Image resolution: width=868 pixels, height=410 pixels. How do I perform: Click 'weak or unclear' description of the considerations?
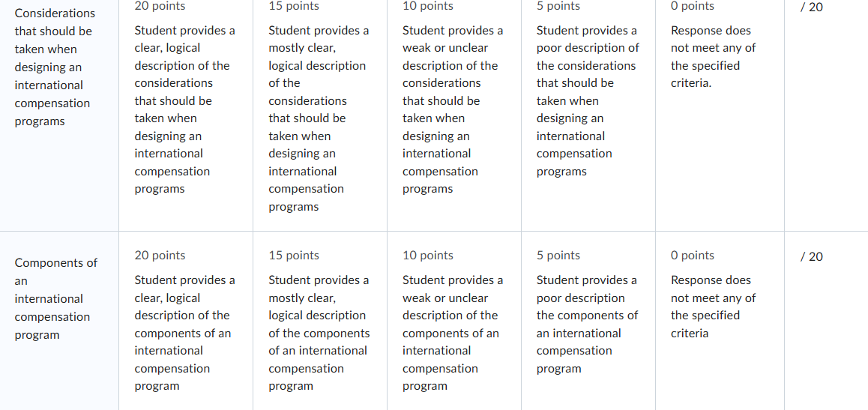pos(452,109)
